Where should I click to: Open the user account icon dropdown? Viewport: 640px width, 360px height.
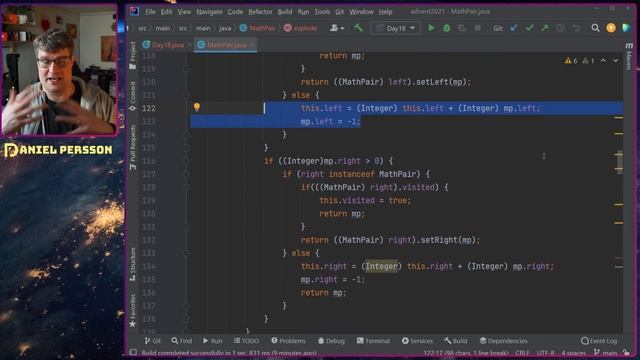[x=337, y=28]
